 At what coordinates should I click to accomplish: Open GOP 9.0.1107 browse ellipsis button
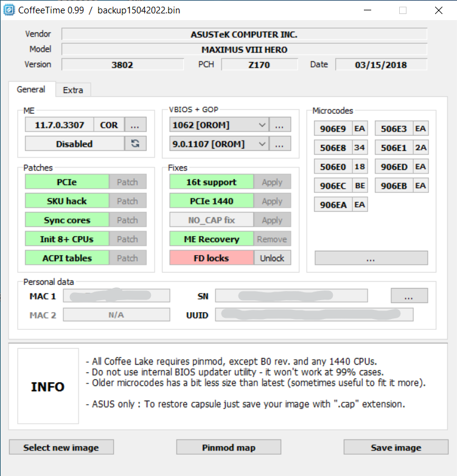280,144
